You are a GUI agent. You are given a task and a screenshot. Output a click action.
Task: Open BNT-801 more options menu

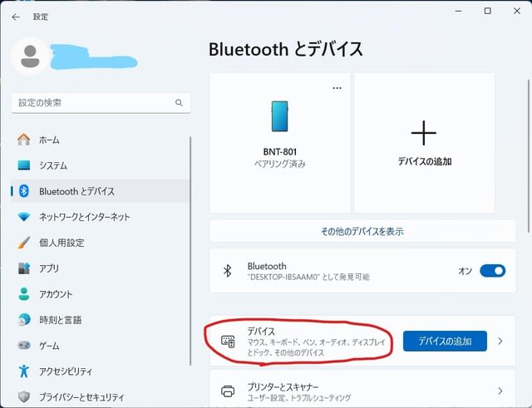point(337,88)
